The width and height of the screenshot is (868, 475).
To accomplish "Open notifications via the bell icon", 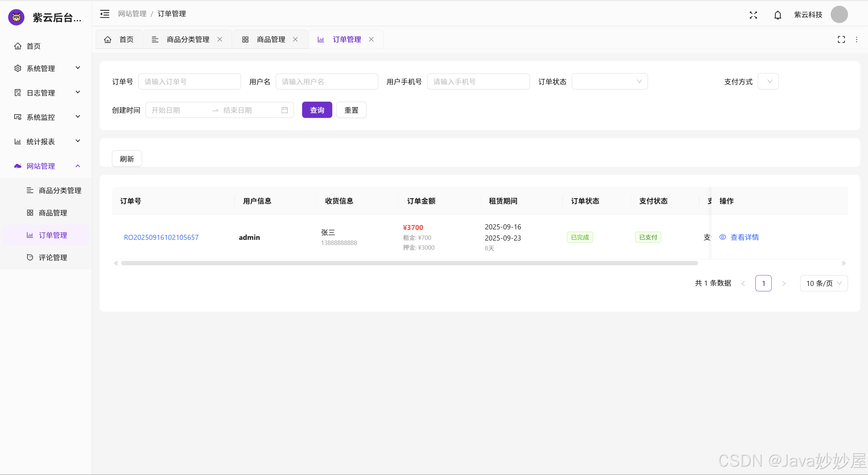I will point(777,15).
